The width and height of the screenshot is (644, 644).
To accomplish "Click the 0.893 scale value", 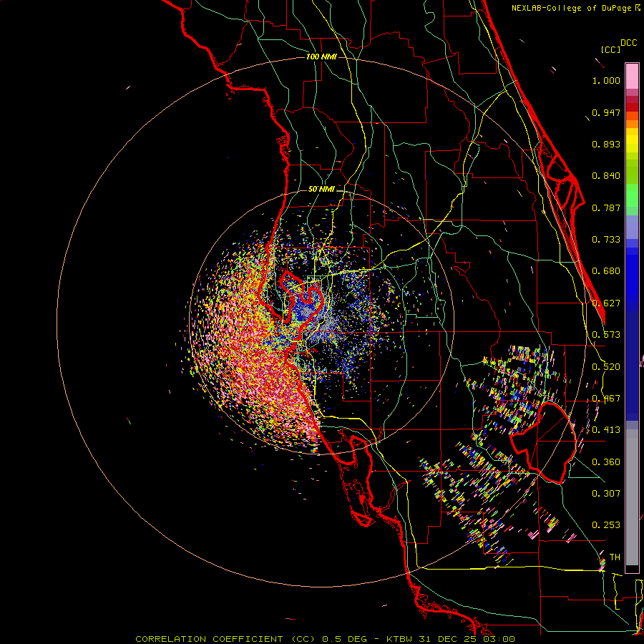I will point(606,144).
